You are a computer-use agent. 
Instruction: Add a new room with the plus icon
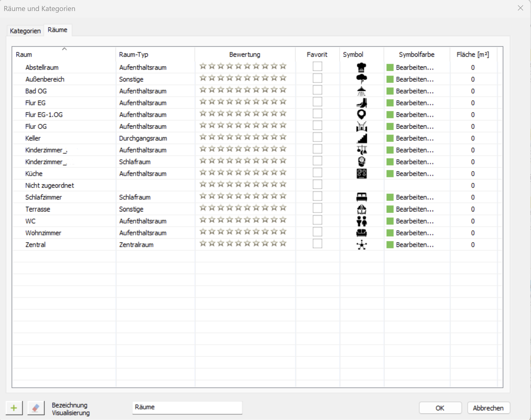click(14, 408)
